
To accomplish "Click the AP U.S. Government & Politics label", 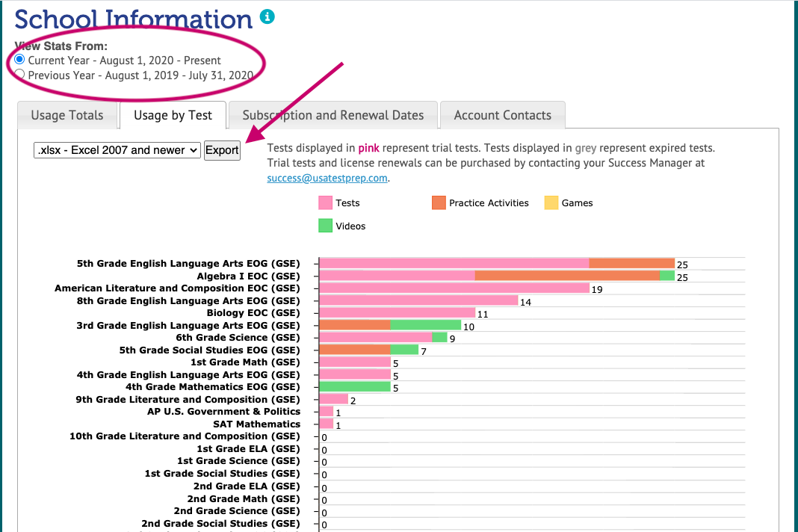I will (224, 412).
